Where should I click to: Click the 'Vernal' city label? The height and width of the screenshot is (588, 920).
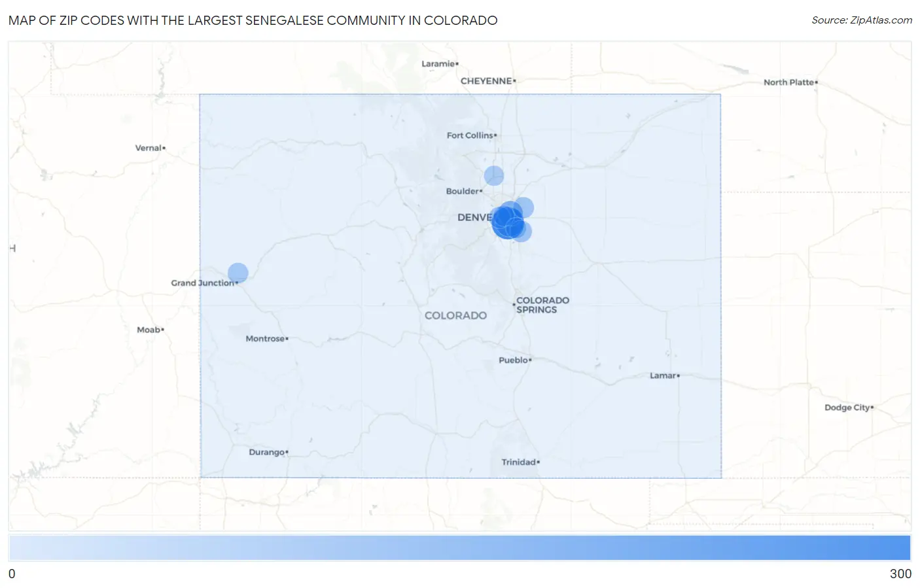click(148, 148)
